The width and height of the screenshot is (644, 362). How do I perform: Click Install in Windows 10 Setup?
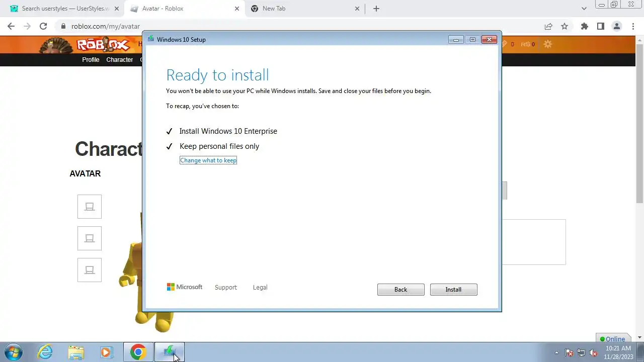coord(453,290)
